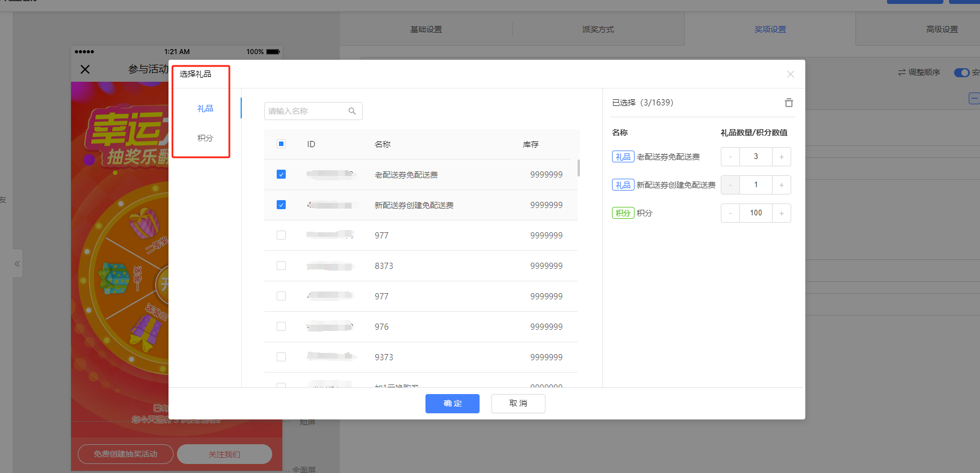
Task: Click the 礼品 tag beside 老配送券免配送费
Action: [x=623, y=157]
